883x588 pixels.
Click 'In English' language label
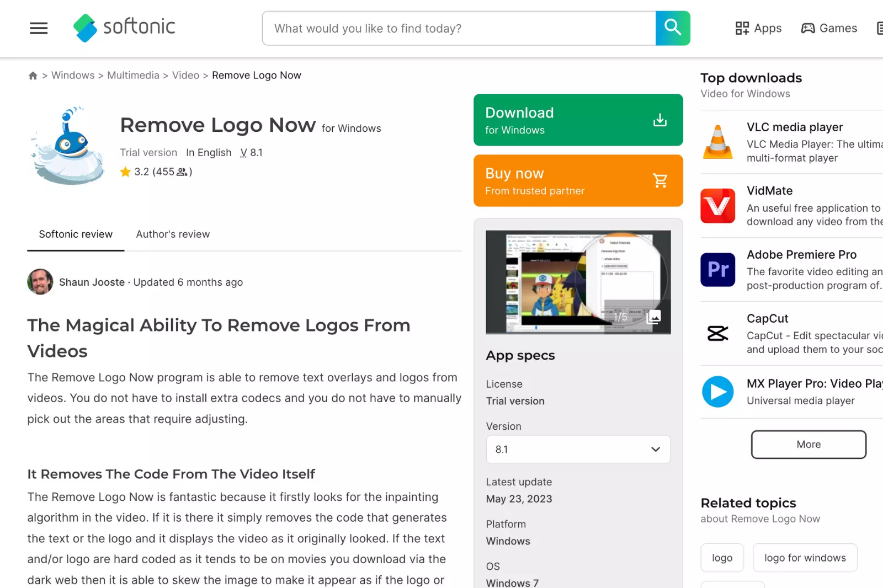coord(209,152)
